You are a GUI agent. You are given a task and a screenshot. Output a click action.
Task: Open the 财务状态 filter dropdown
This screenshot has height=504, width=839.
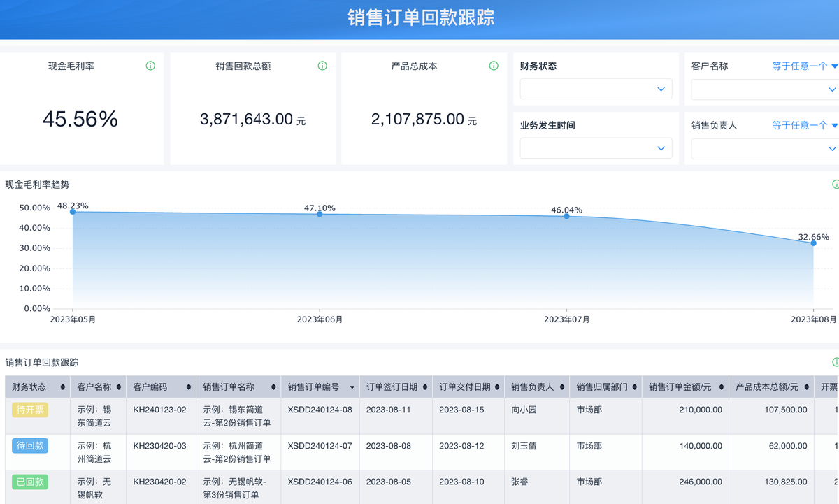[596, 89]
